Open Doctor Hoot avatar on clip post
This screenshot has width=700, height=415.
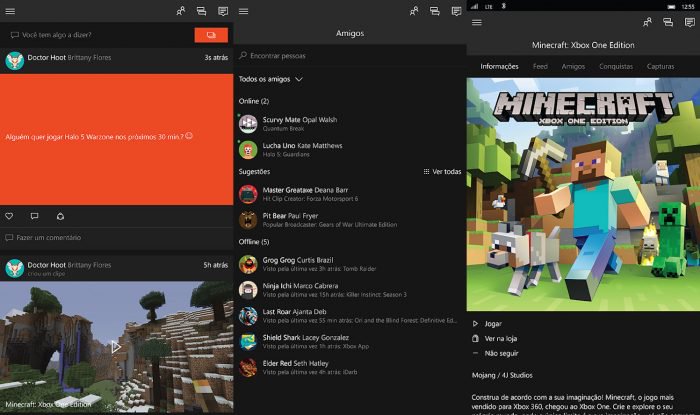click(x=15, y=268)
